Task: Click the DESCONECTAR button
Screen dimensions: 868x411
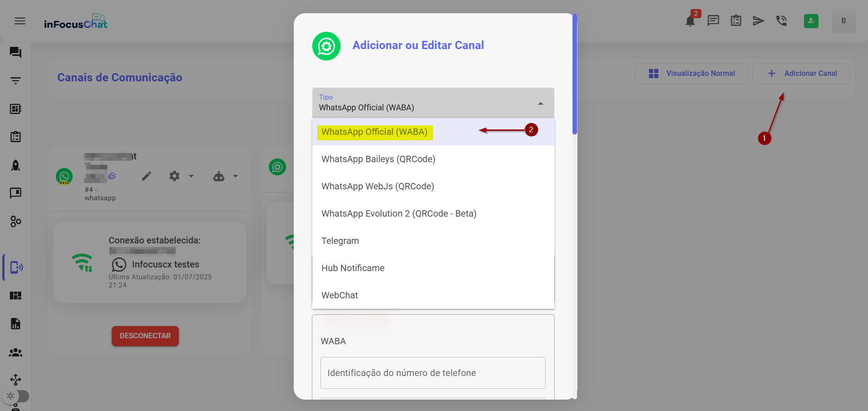Action: 145,336
